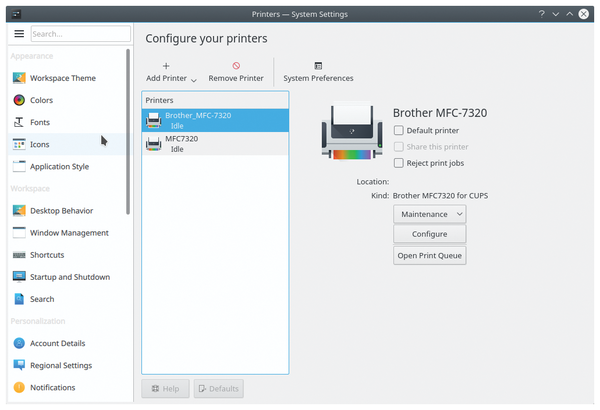Maximize the window using title bar chevron up

coord(569,14)
